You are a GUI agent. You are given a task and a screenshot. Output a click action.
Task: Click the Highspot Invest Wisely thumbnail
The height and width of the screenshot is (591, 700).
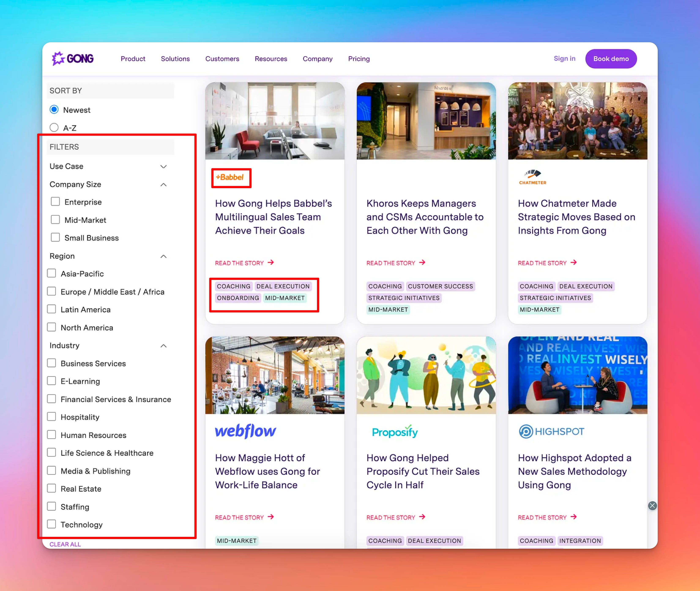click(x=577, y=375)
